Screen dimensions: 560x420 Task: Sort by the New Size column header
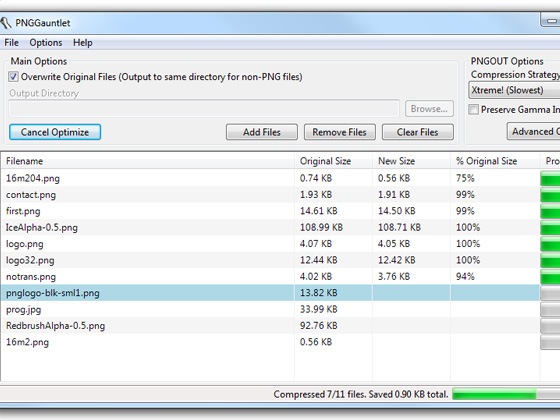(x=411, y=161)
